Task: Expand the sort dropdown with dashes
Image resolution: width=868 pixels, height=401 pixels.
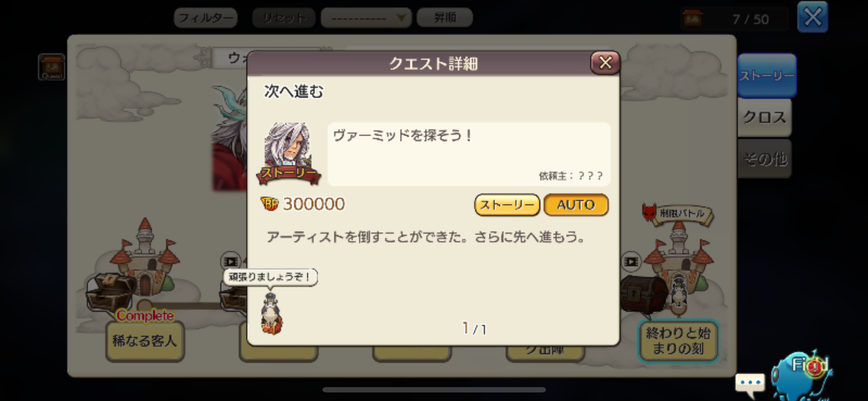Action: pyautogui.click(x=366, y=18)
